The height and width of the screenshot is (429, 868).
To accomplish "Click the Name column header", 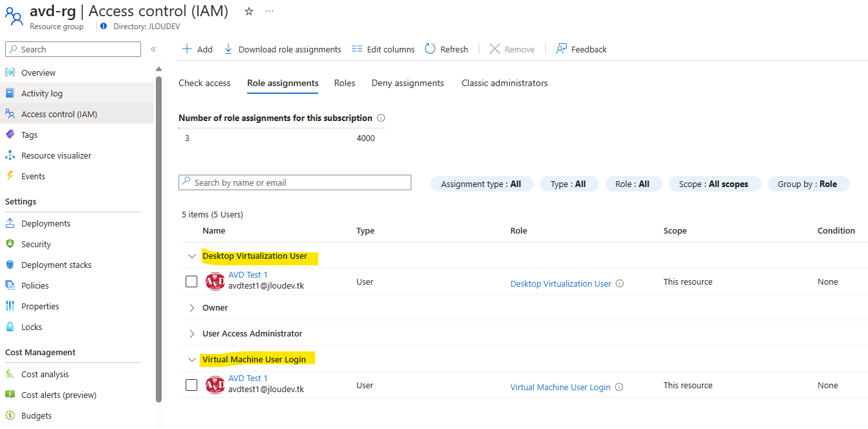I will [x=214, y=230].
